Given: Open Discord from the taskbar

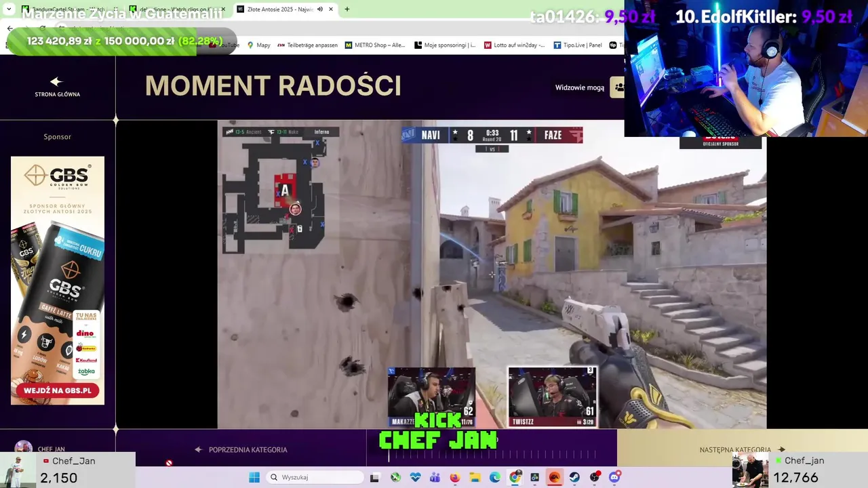Looking at the screenshot, I should click(615, 477).
